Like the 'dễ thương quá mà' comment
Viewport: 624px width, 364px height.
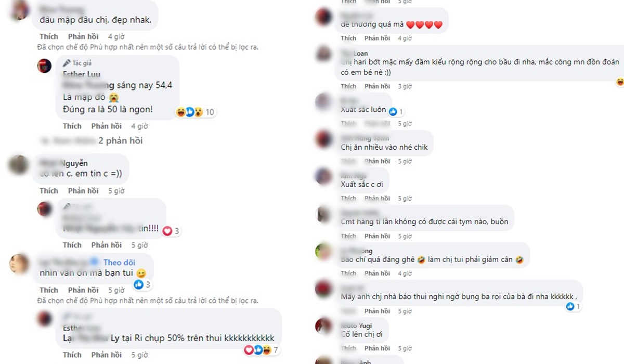click(348, 38)
